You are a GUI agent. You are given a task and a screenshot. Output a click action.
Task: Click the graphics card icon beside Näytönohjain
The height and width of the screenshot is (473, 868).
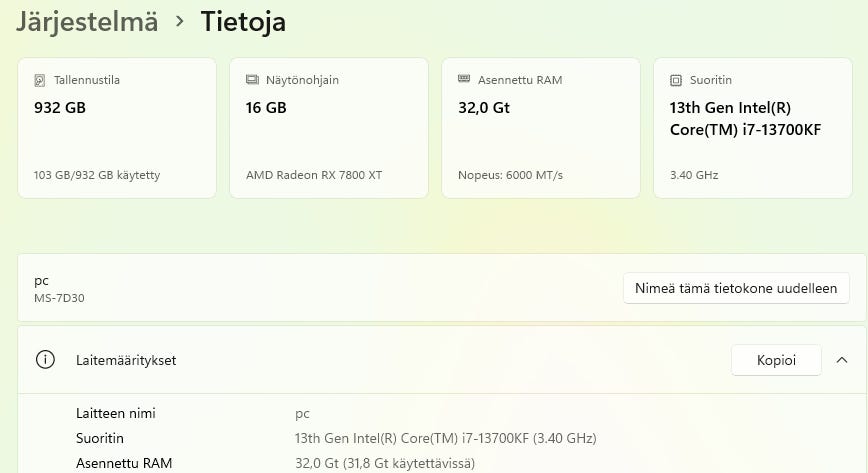252,80
